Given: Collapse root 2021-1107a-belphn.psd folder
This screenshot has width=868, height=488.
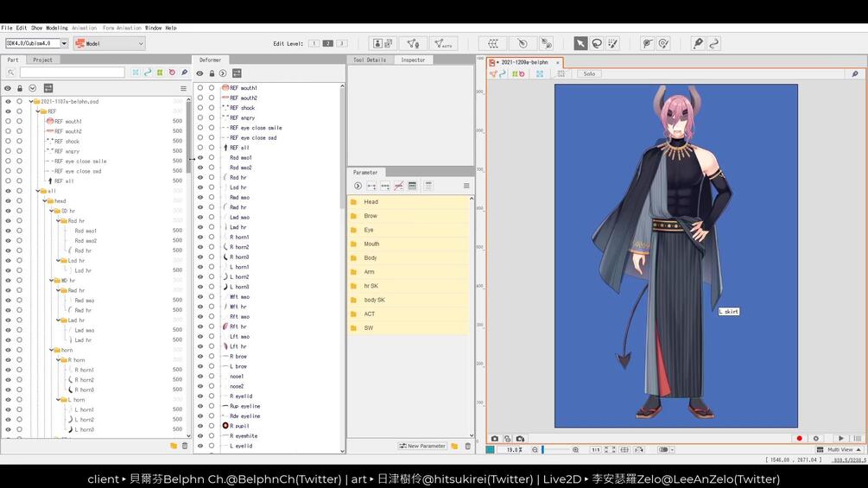Looking at the screenshot, I should pyautogui.click(x=31, y=101).
